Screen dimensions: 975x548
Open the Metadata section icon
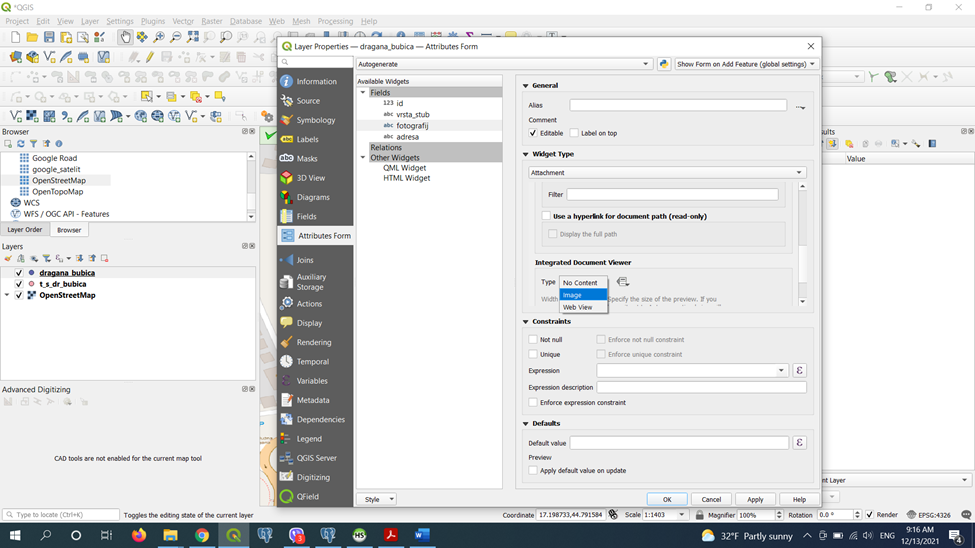(x=286, y=400)
